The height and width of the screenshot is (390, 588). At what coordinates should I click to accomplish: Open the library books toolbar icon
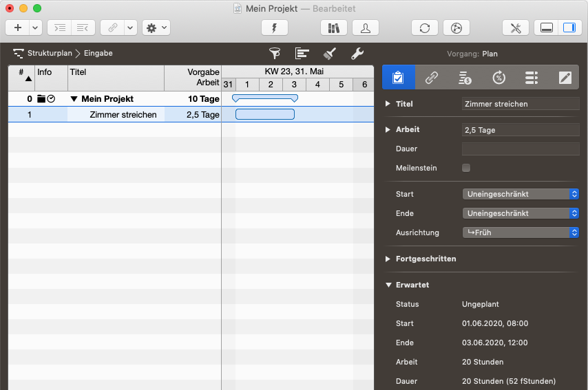click(x=334, y=28)
